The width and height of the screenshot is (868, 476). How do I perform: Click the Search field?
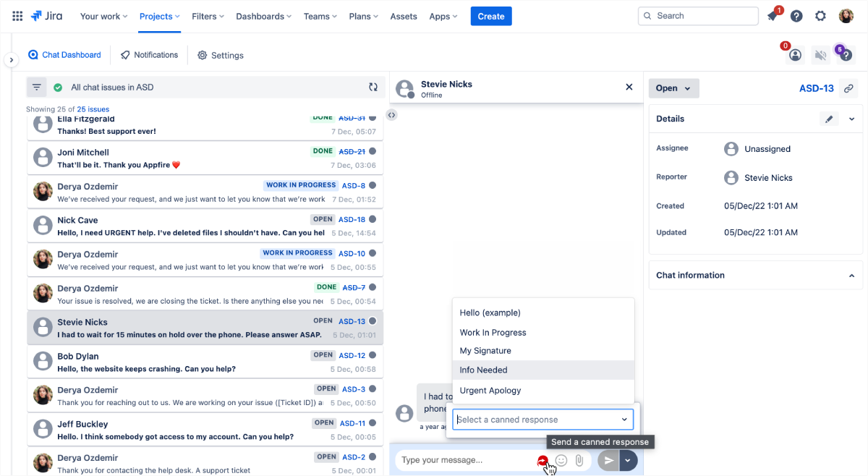click(697, 16)
